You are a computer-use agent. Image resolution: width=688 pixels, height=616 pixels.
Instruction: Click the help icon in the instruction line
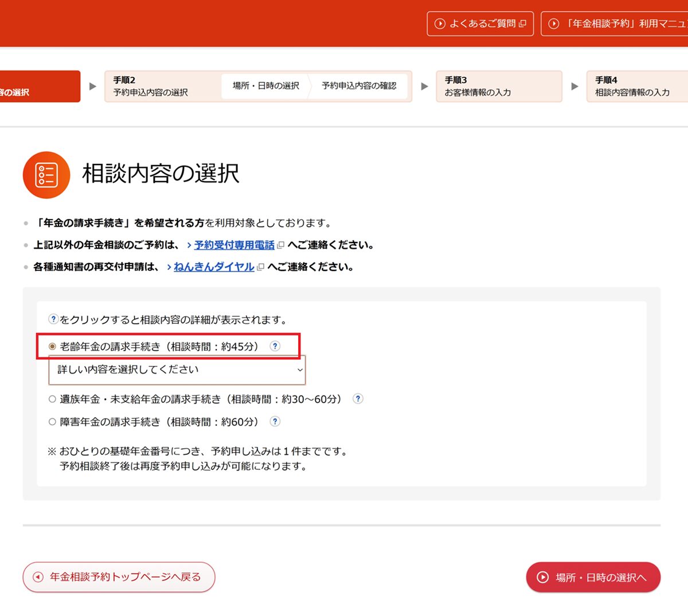(53, 320)
